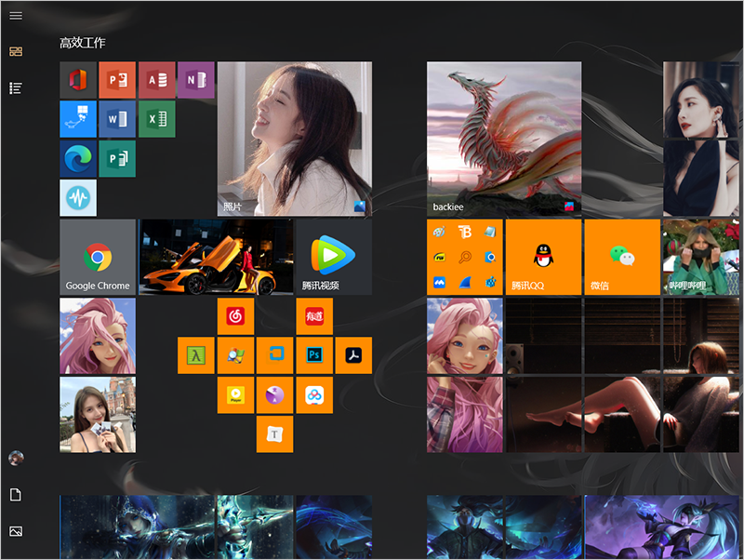Open the NetEase Cloud Music tile
The image size is (744, 560).
(235, 316)
